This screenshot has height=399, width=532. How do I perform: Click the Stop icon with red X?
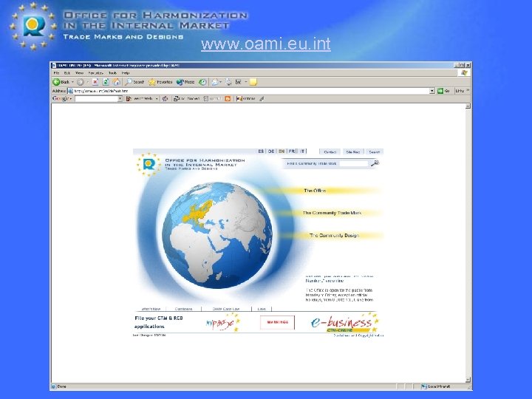pos(95,82)
